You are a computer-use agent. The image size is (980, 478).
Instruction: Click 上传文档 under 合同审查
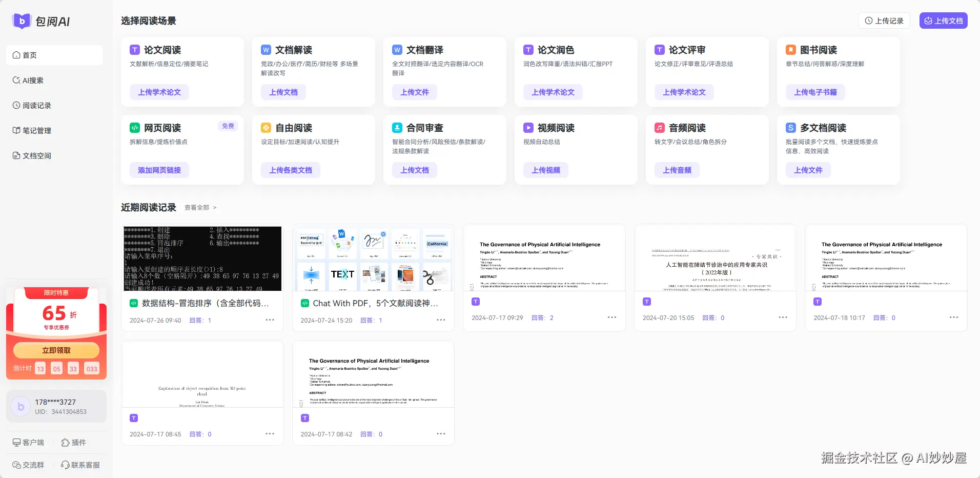click(x=415, y=170)
